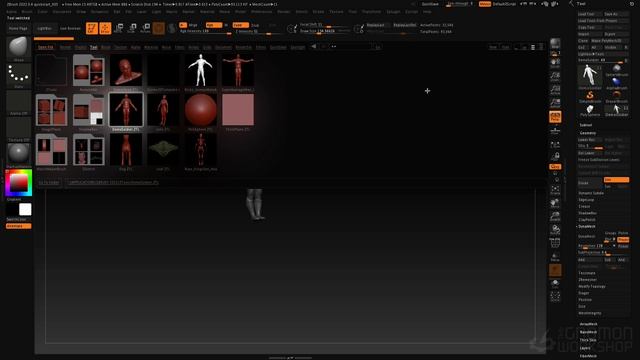Screen dimensions: 640x360
Task: Click the Divide button
Action: coord(589,183)
